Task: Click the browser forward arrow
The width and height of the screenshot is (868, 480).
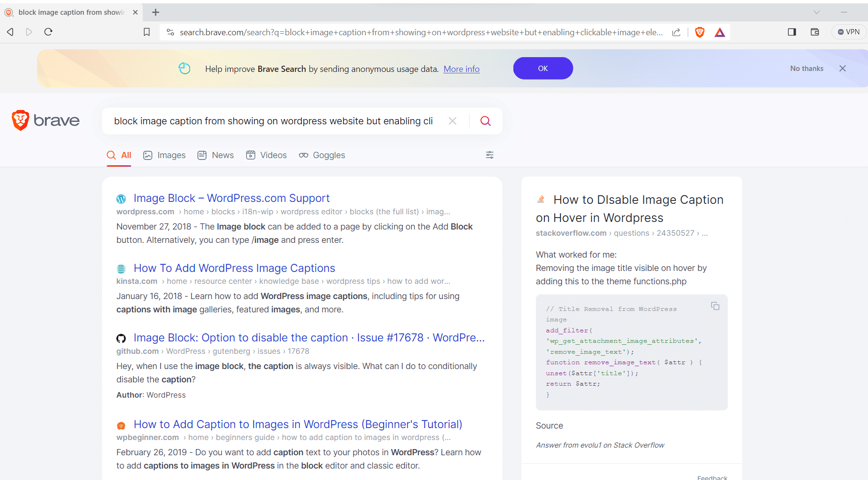Action: (29, 32)
